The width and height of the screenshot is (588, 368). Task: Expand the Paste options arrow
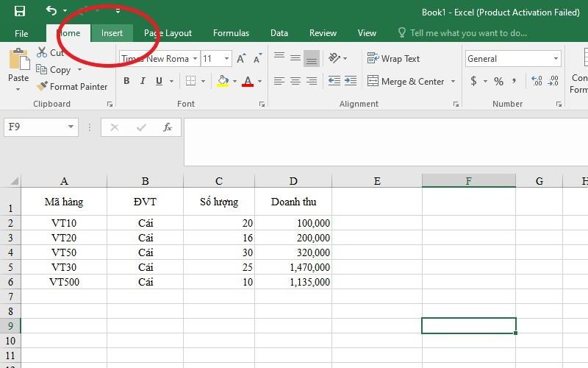click(x=18, y=89)
